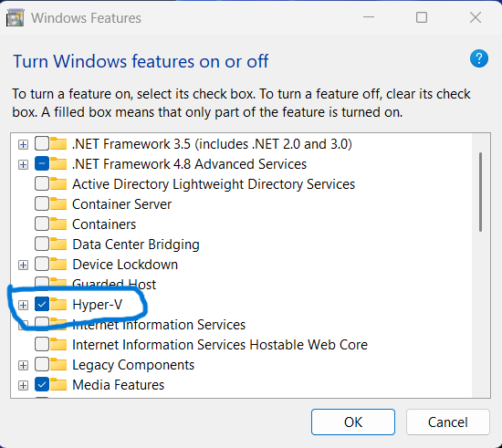Check the Device Lockdown checkbox
The height and width of the screenshot is (448, 502).
(42, 264)
